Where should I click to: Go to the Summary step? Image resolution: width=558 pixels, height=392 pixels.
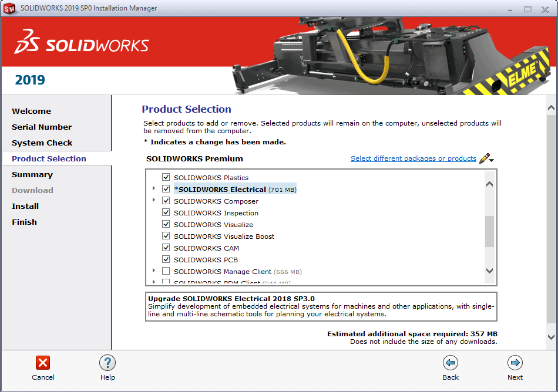coord(32,174)
